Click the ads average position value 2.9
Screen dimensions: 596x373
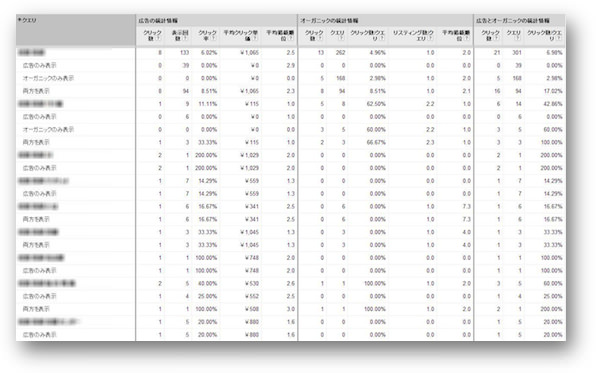tap(291, 65)
